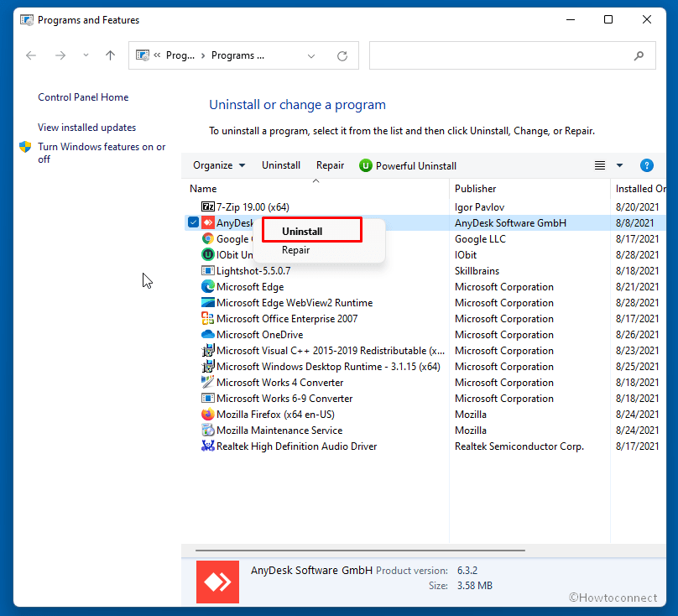The width and height of the screenshot is (678, 616).
Task: Click the AnyDesk red icon in list
Action: click(208, 222)
